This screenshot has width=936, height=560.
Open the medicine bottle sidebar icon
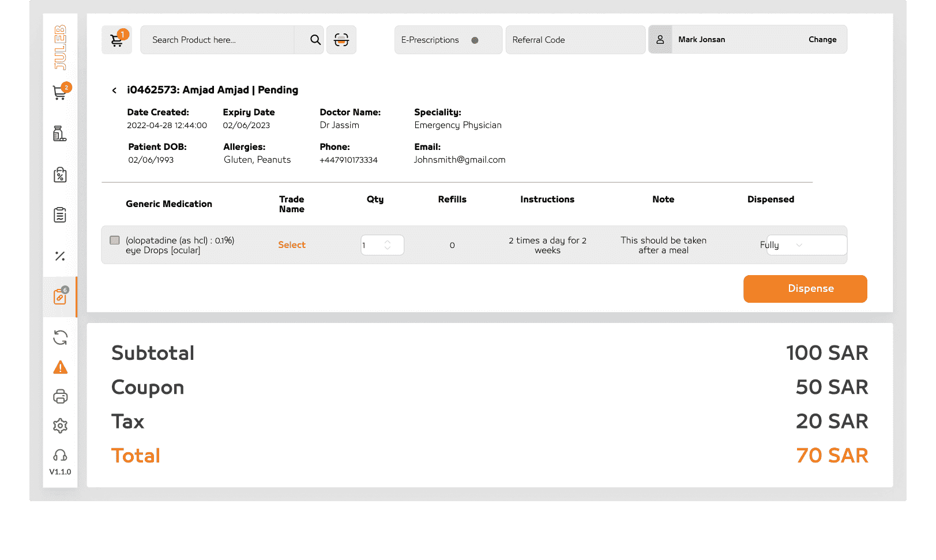60,134
